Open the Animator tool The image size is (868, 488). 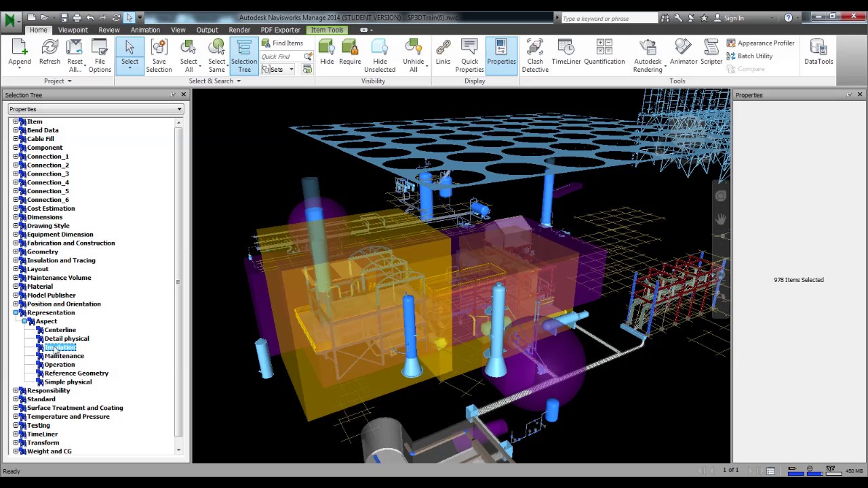684,53
